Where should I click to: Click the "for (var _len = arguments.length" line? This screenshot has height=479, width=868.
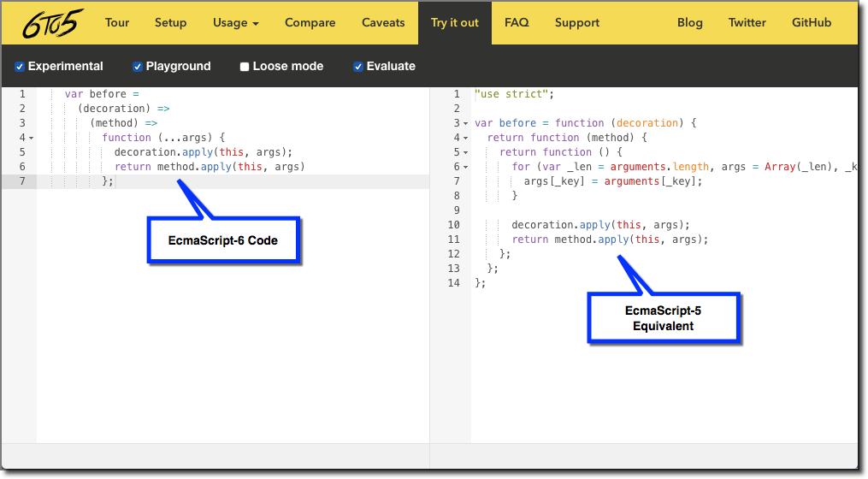point(684,167)
